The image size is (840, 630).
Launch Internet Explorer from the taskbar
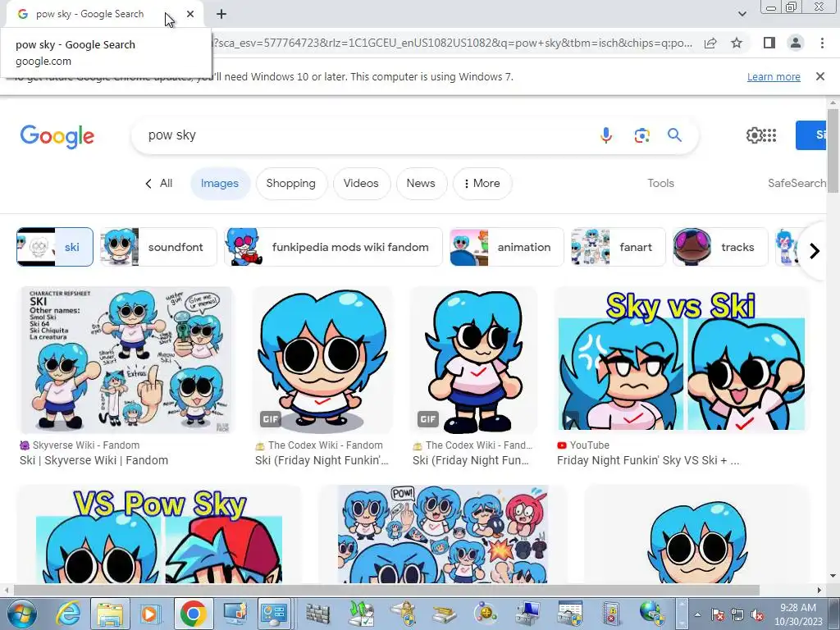[x=69, y=614]
